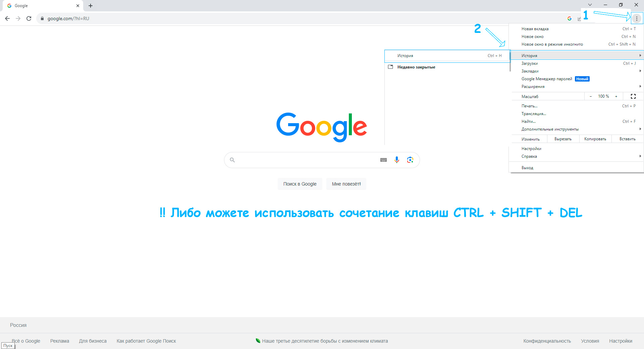Screen dimensions: 644x349
Task: Click the address bar URL
Action: pos(68,18)
